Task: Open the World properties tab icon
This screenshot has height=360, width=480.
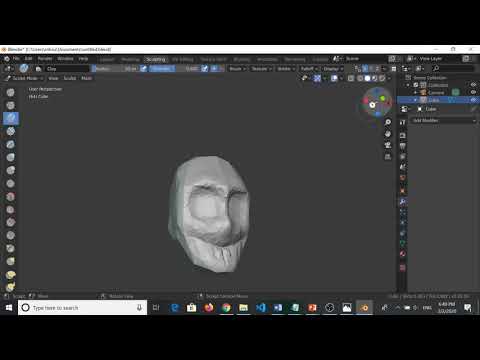Action: [x=403, y=177]
